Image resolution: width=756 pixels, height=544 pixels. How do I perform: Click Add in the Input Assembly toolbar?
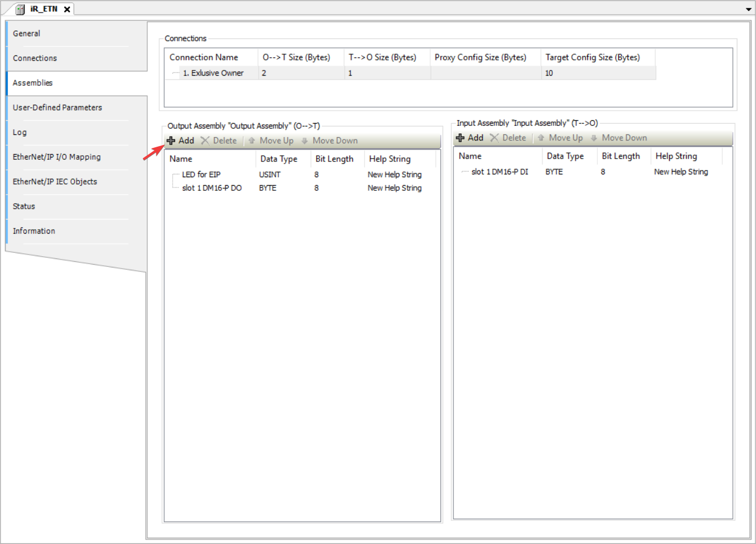tap(470, 138)
